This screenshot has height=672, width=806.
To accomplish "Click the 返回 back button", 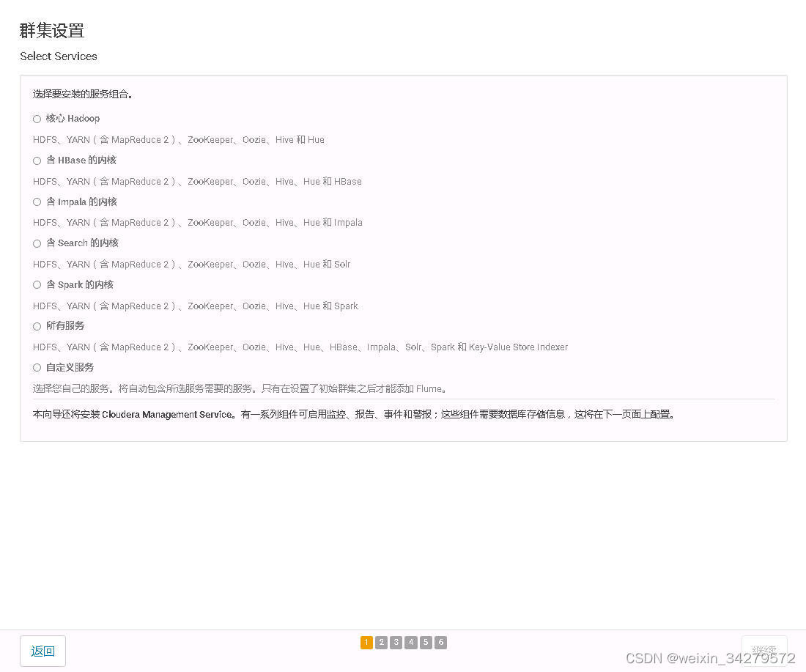I will (42, 651).
